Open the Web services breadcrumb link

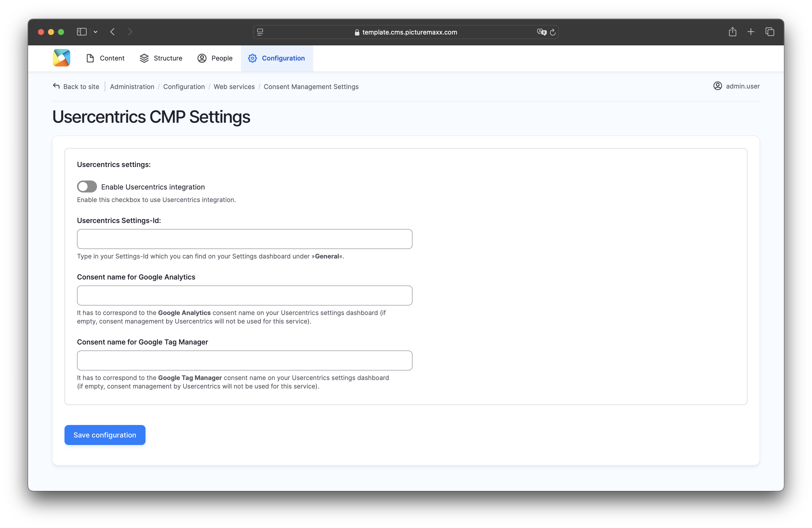pos(234,87)
